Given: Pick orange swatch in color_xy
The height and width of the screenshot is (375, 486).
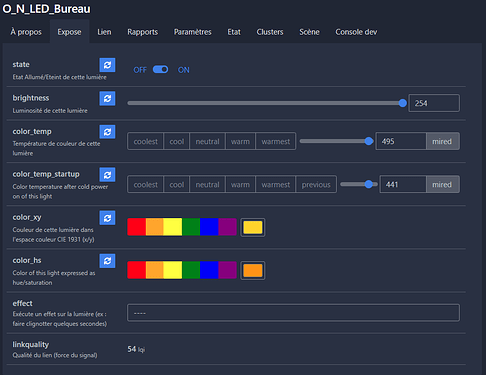Looking at the screenshot, I should [155, 227].
